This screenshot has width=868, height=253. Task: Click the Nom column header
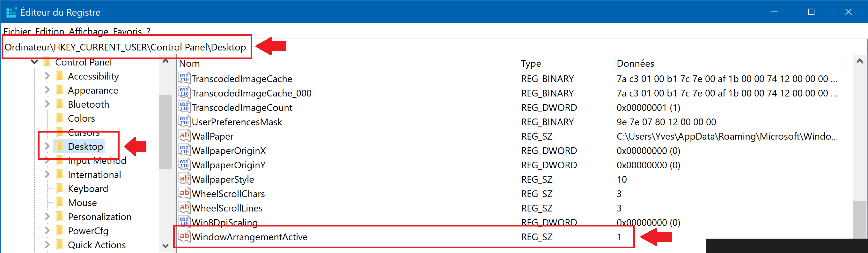pyautogui.click(x=347, y=64)
